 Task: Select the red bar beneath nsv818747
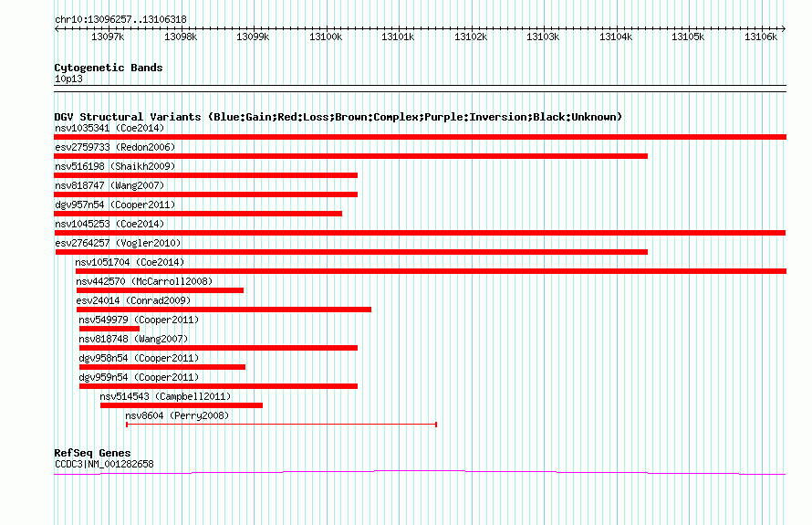tap(205, 194)
